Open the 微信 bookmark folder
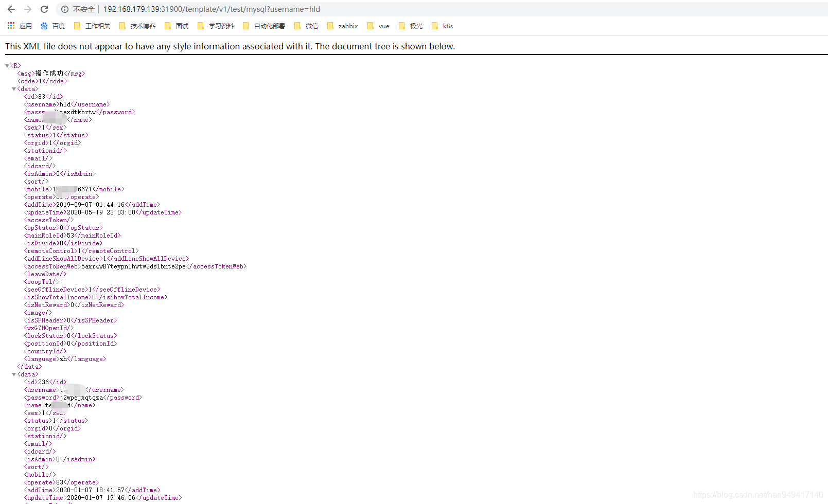 coord(306,26)
